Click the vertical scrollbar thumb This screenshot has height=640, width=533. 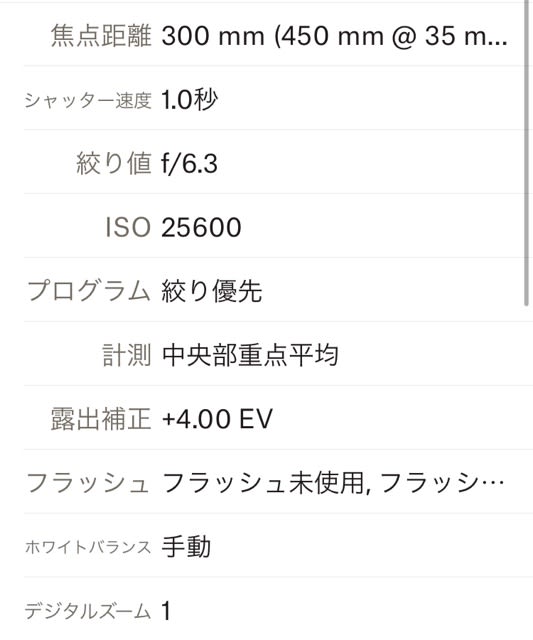(x=526, y=153)
